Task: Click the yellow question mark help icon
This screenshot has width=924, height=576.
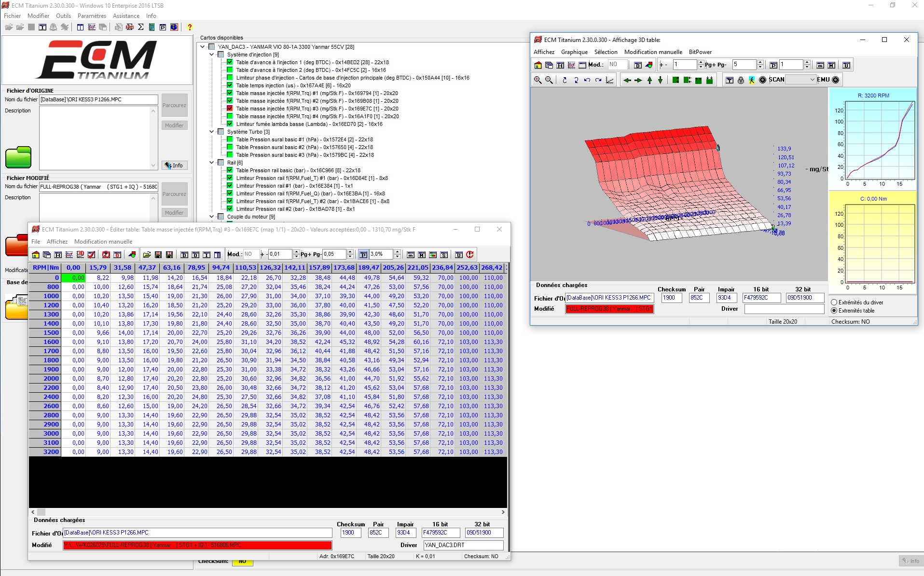Action: [190, 27]
